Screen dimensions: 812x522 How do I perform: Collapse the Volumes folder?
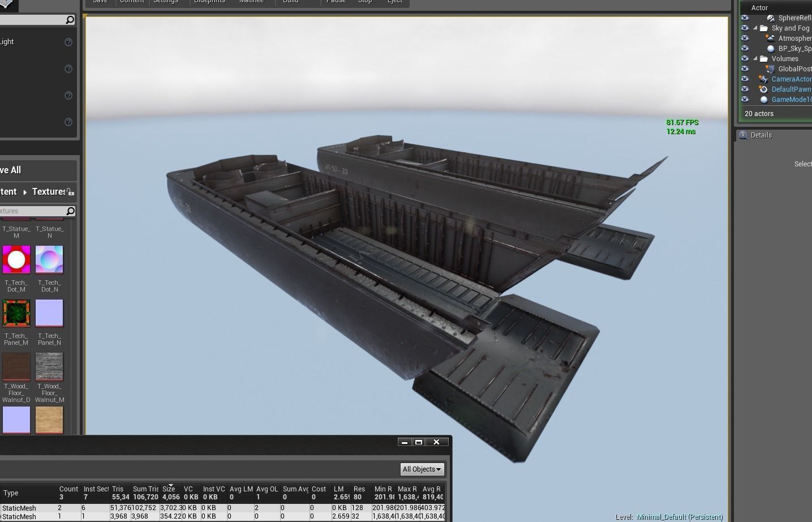click(755, 59)
